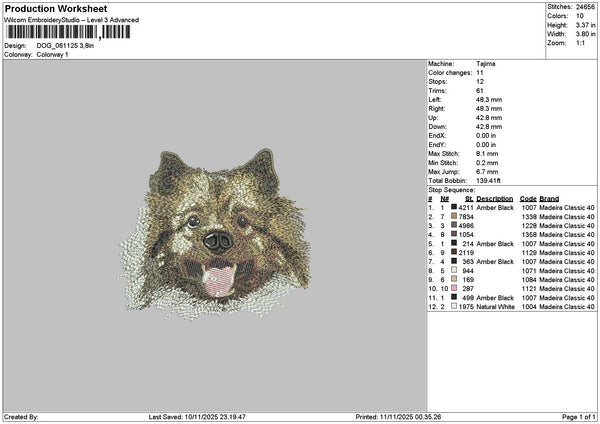Click the 'Last Saved: 10/11/2025' footer text
Image resolution: width=600 pixels, height=424 pixels.
(x=197, y=417)
